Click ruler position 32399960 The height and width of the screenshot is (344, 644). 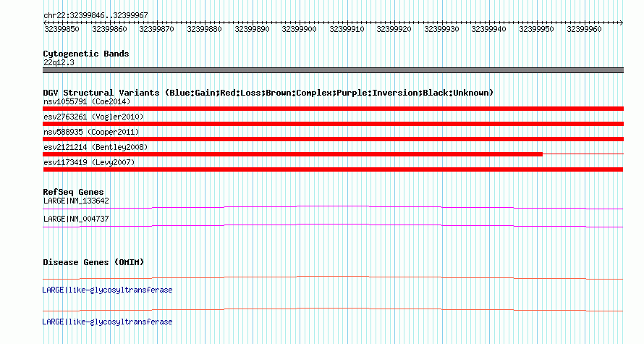click(x=584, y=29)
